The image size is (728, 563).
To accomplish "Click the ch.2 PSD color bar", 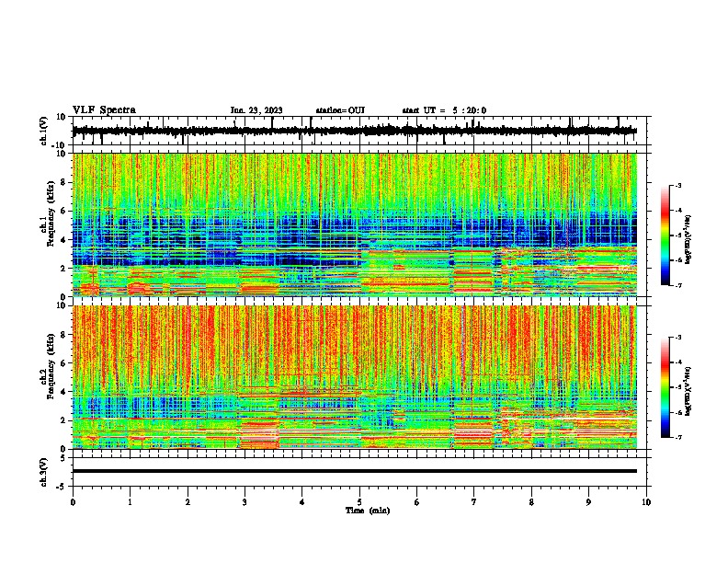I will [x=665, y=387].
